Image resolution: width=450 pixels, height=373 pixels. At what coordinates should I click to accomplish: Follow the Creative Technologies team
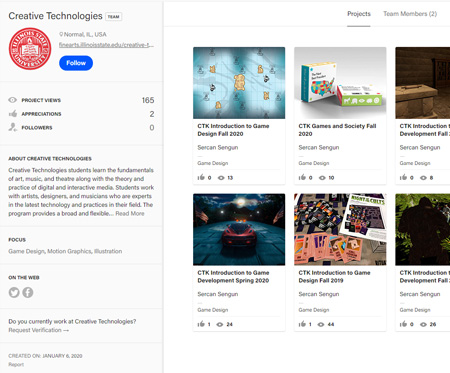click(x=76, y=63)
